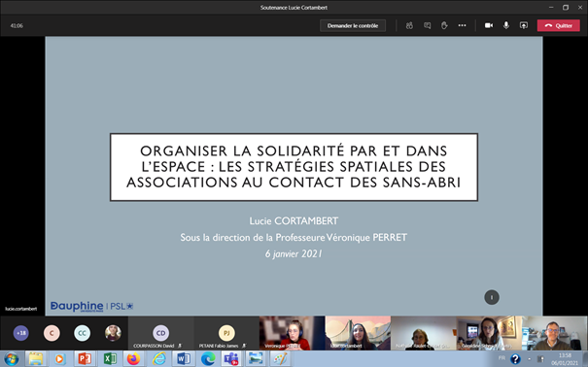The image size is (588, 367).
Task: Open Paint from the taskbar
Action: coord(280,359)
